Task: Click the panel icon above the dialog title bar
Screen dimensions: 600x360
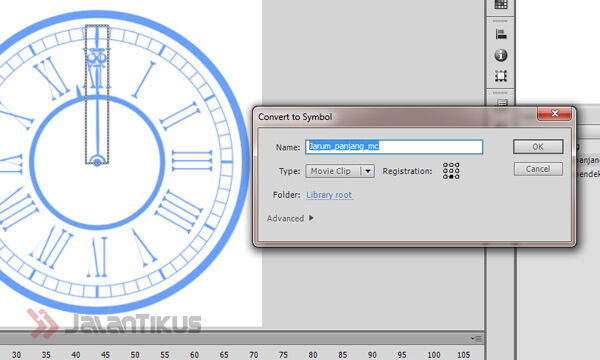Action: tap(502, 103)
